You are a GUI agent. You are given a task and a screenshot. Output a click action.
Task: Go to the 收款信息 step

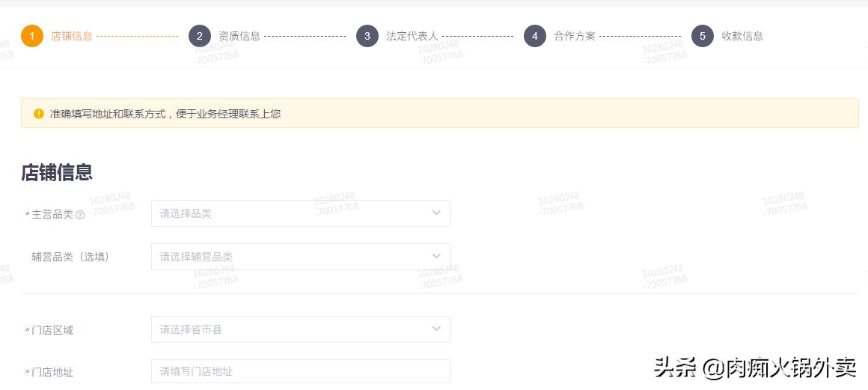[x=742, y=36]
